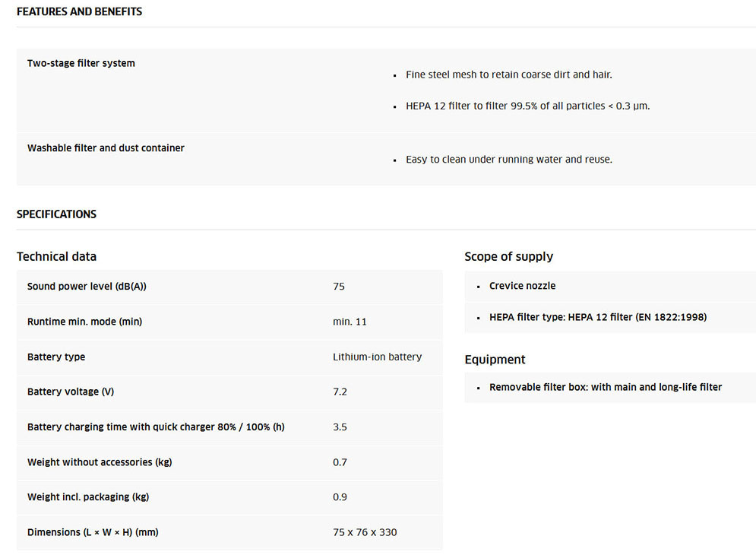
Task: Select the Fine steel mesh bullet text
Action: [508, 75]
